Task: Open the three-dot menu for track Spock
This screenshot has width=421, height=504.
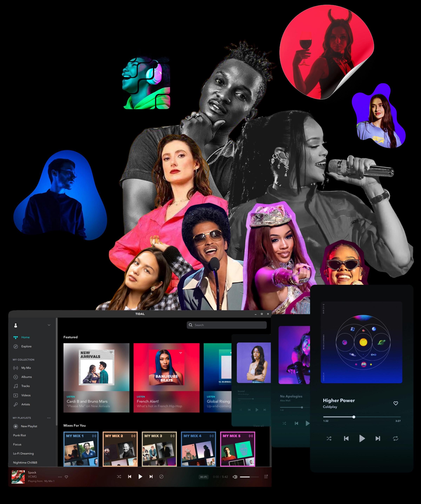Action: point(60,477)
